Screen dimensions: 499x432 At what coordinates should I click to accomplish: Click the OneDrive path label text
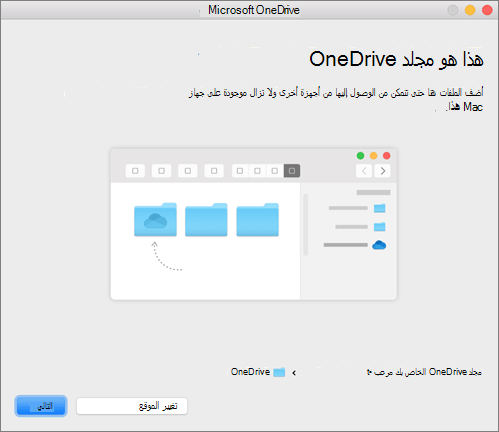pyautogui.click(x=250, y=372)
